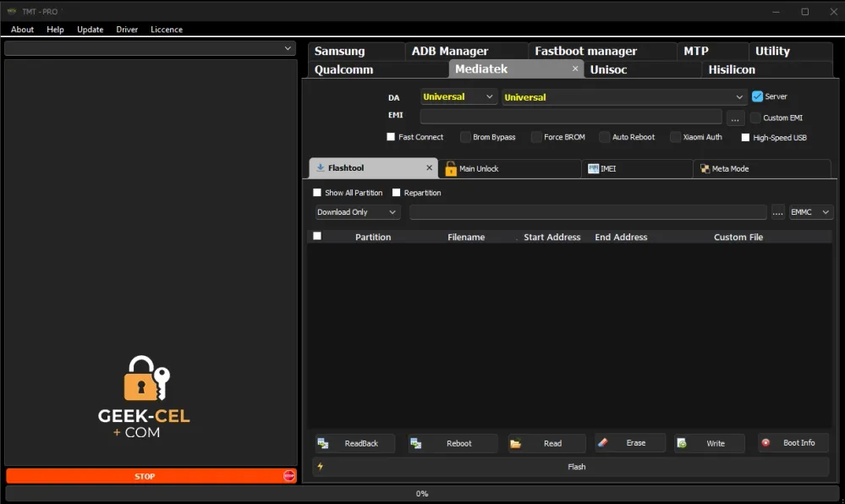The height and width of the screenshot is (504, 845).
Task: Open the Download Only mode dropdown
Action: [357, 212]
